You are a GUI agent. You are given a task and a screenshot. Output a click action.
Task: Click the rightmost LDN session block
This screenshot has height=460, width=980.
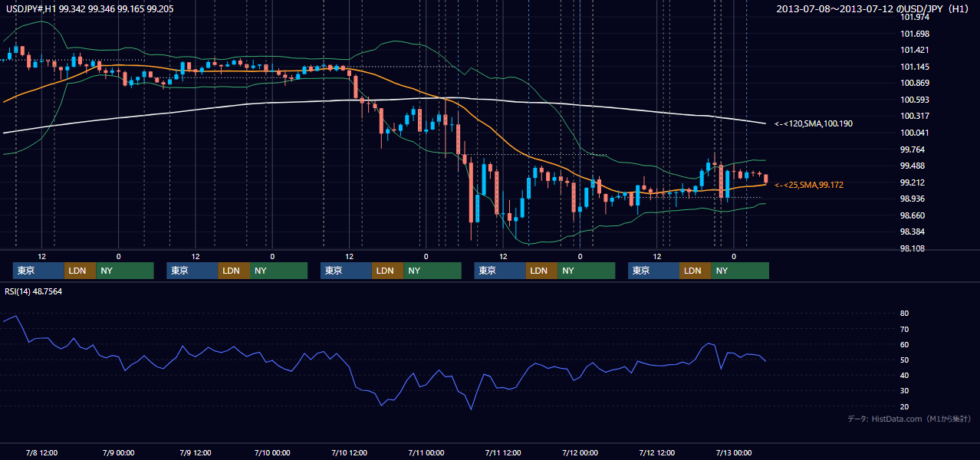(x=695, y=271)
